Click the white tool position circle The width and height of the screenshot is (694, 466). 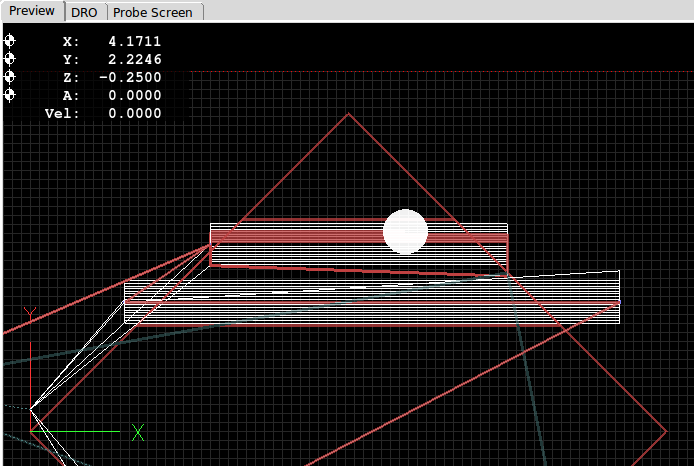tap(405, 231)
